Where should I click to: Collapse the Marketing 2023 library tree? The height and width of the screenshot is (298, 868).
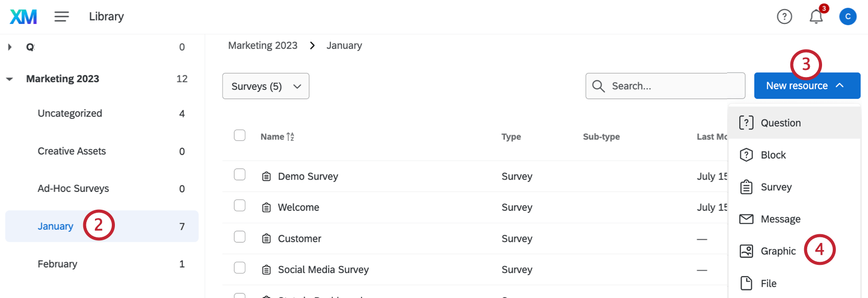(10, 79)
